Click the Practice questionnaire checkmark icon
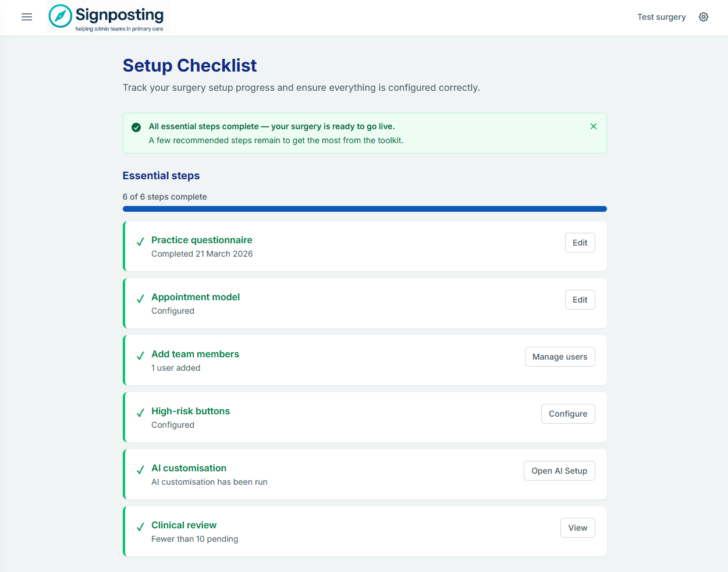728x572 pixels. click(x=140, y=242)
